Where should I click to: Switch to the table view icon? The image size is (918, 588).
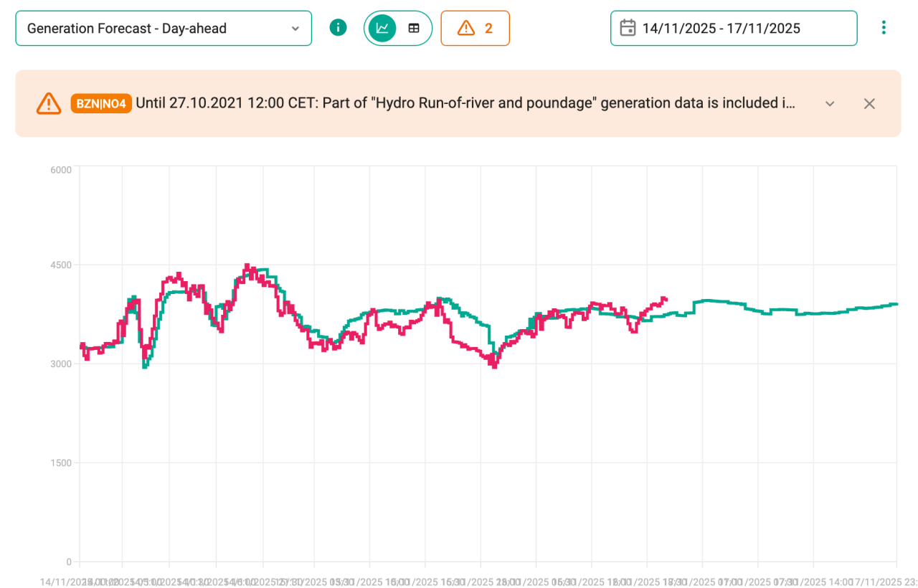(414, 27)
